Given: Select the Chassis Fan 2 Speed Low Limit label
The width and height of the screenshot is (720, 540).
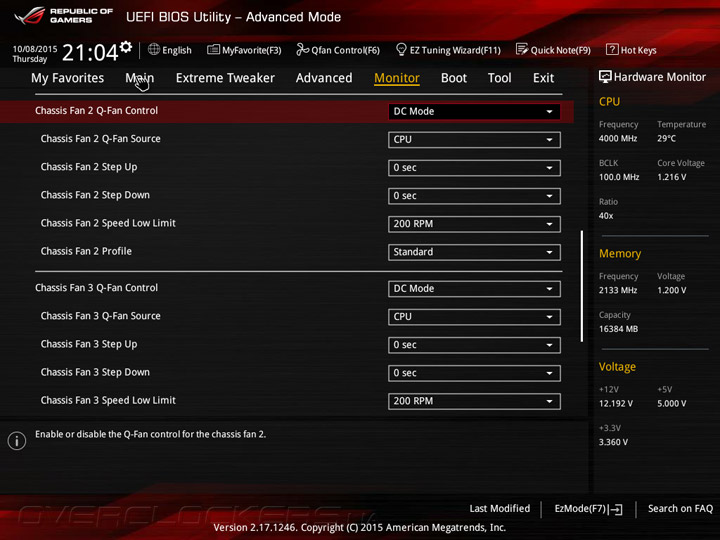Looking at the screenshot, I should click(x=108, y=223).
